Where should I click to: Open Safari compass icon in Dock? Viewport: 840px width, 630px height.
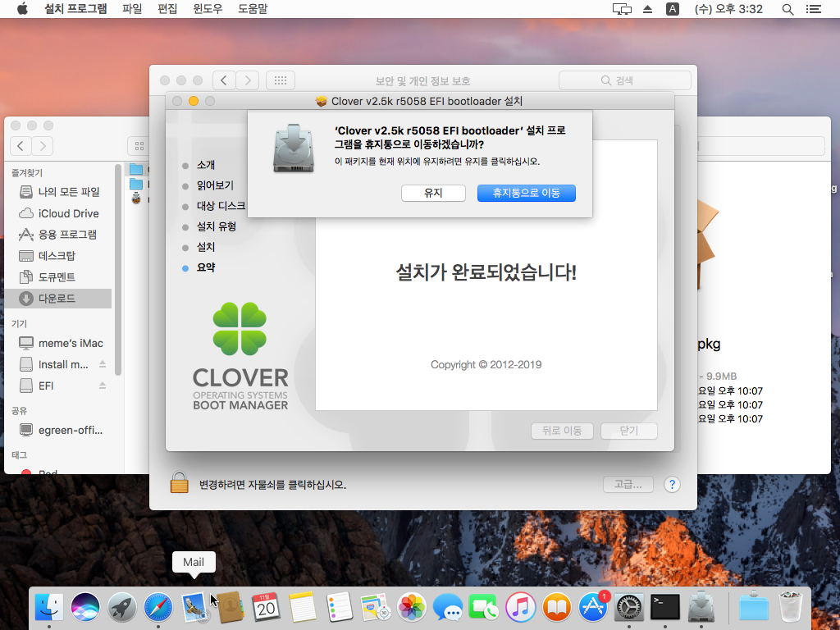click(x=158, y=608)
